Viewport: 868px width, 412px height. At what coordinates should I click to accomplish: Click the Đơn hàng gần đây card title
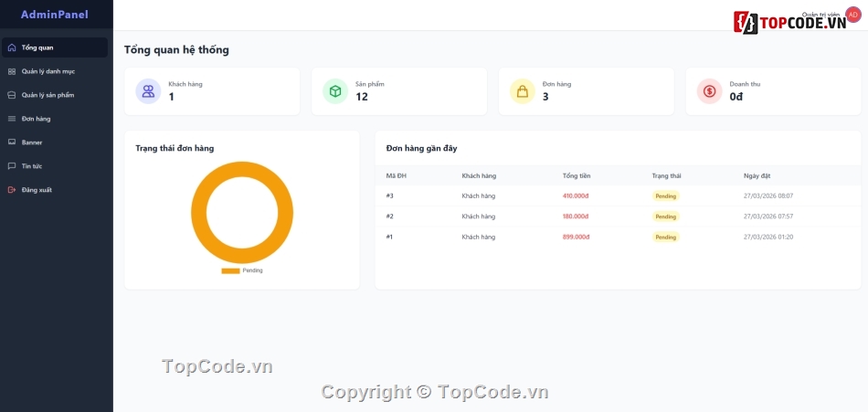[x=422, y=148]
